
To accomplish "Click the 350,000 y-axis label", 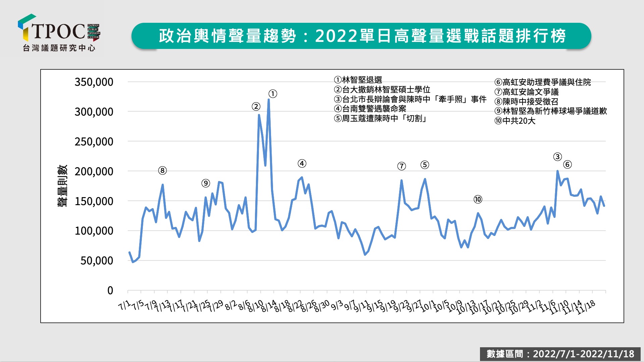I will (x=94, y=82).
